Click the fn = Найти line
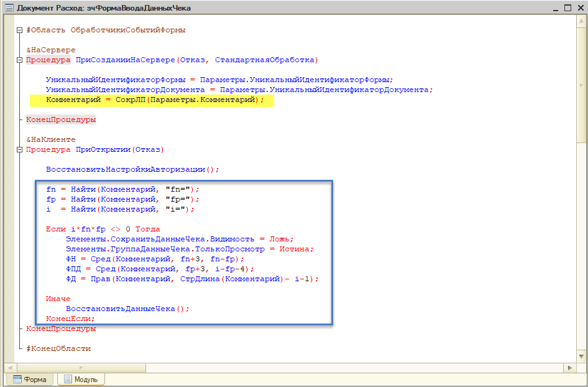This screenshot has height=387, width=588. 123,190
